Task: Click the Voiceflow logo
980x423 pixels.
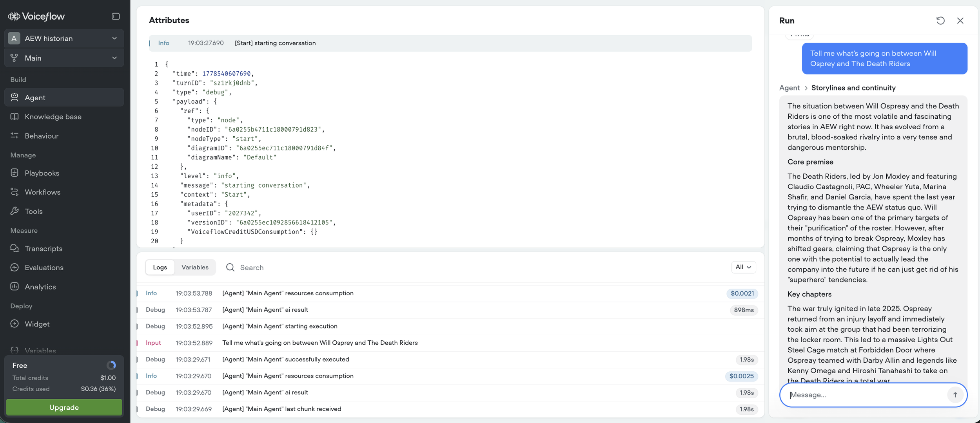Action: point(36,16)
